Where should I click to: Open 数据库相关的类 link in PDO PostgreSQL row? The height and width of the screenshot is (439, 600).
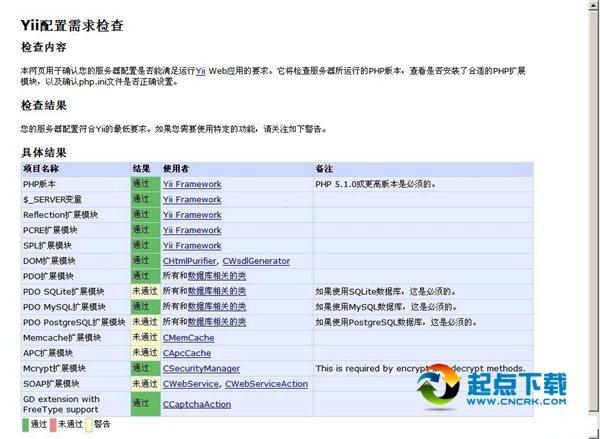coord(217,322)
